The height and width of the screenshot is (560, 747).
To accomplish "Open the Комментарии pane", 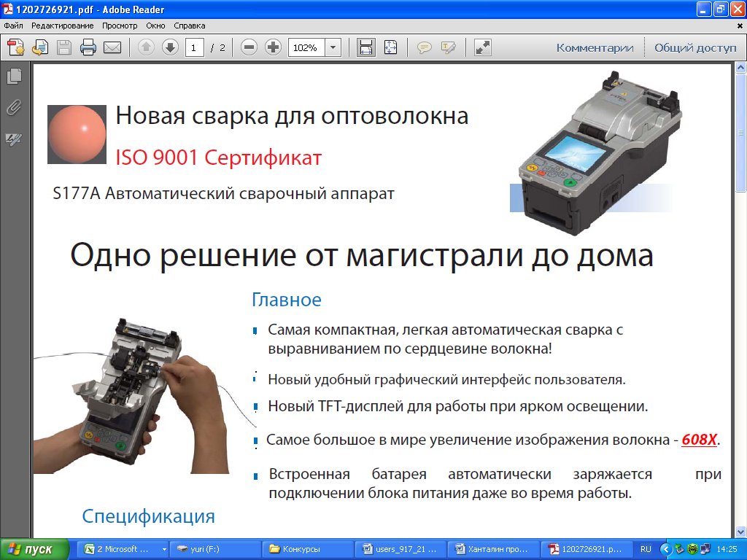I will pos(595,48).
